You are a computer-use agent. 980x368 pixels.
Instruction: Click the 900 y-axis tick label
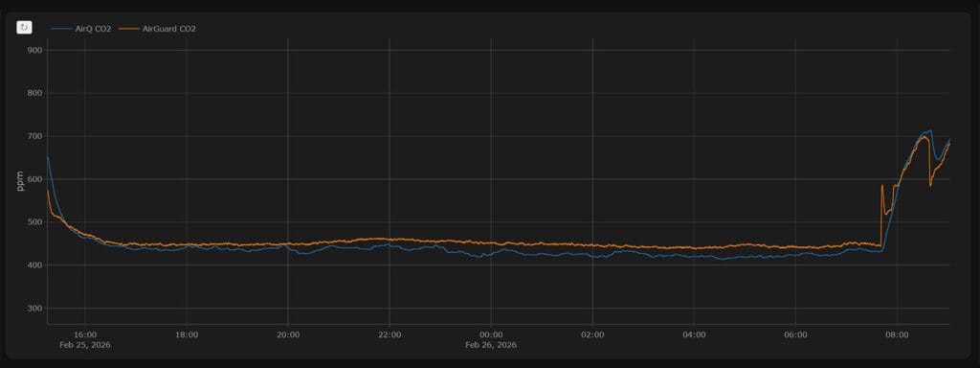pyautogui.click(x=35, y=50)
